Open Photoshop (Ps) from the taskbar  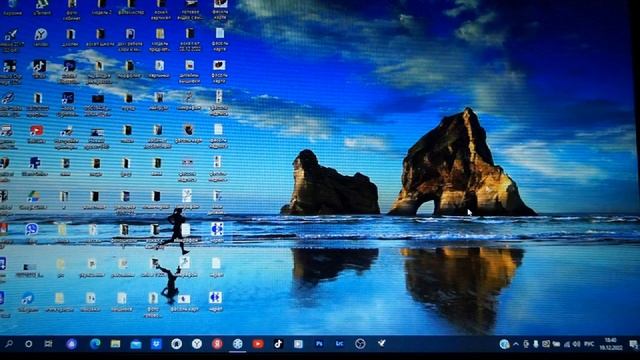(319, 344)
